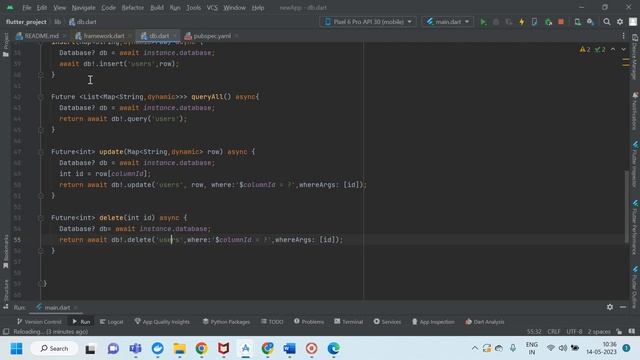Open Terminal tool window
The height and width of the screenshot is (360, 640).
(x=349, y=322)
